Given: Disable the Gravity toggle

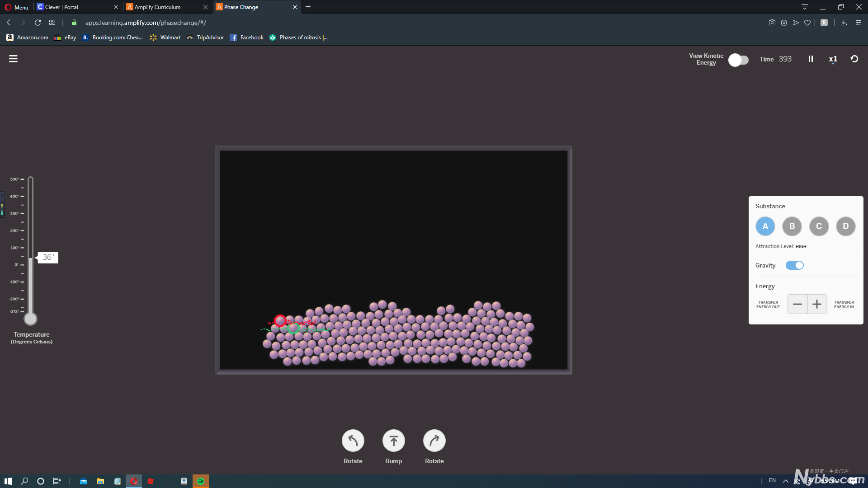Looking at the screenshot, I should click(794, 265).
